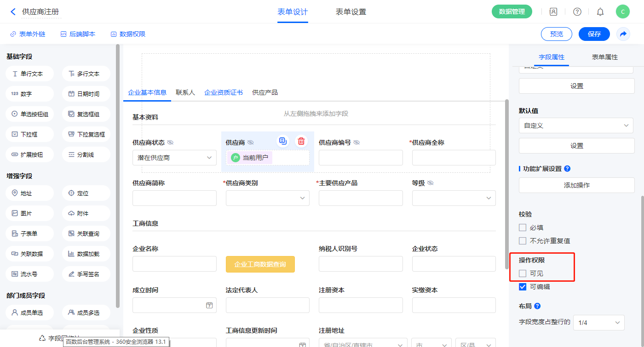Open the 供应商状态 dropdown

point(174,158)
